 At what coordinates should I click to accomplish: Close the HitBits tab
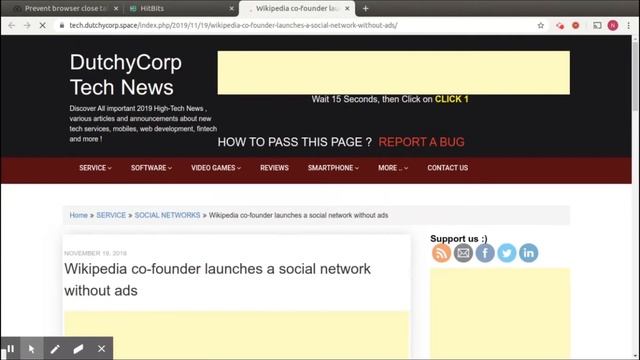(231, 8)
